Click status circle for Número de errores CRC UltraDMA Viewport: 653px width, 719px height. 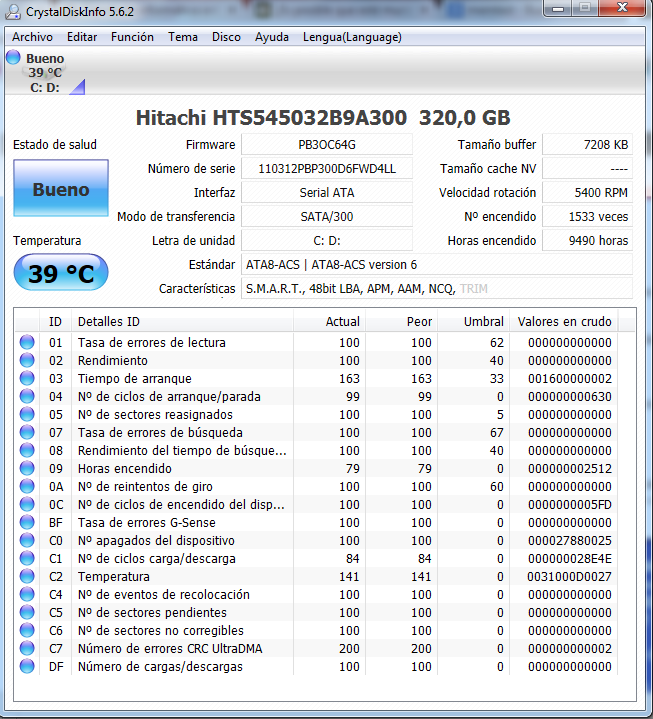[27, 648]
